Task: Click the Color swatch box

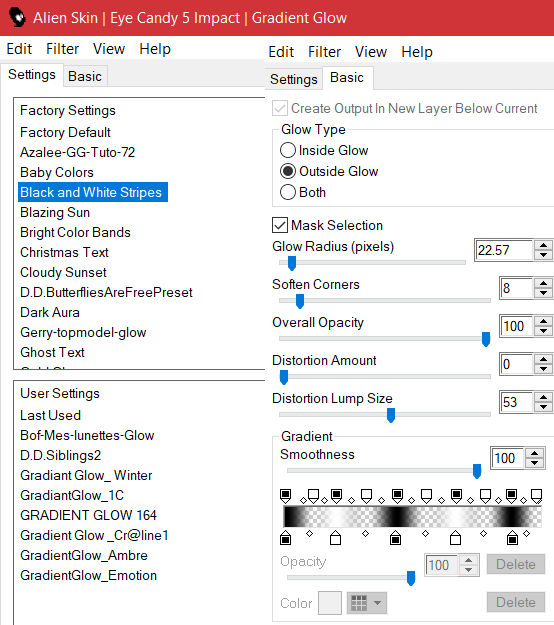Action: [x=330, y=603]
